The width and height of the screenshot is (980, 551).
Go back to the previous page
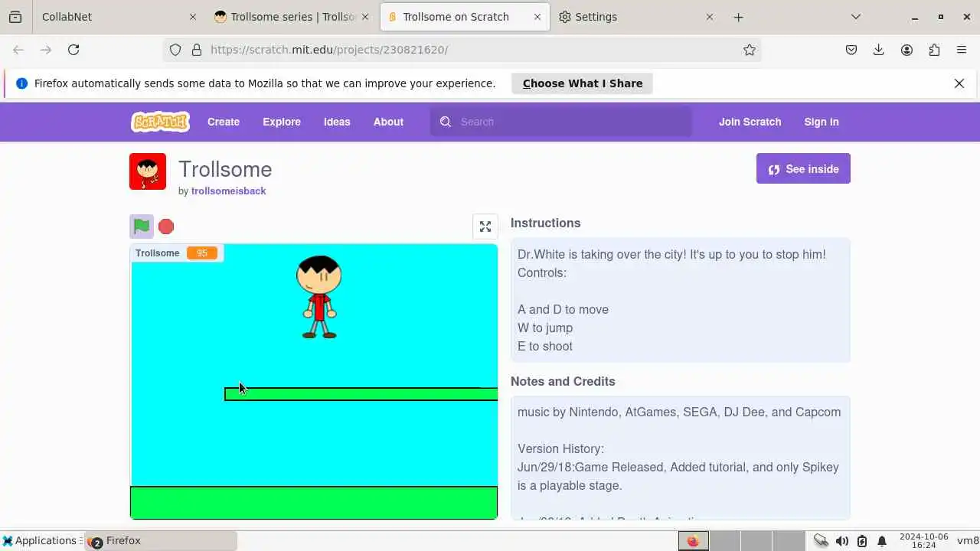(x=18, y=50)
